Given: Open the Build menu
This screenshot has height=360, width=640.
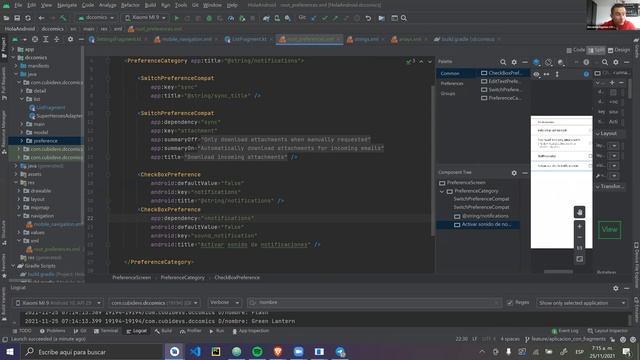Looking at the screenshot, I should tap(150, 5).
